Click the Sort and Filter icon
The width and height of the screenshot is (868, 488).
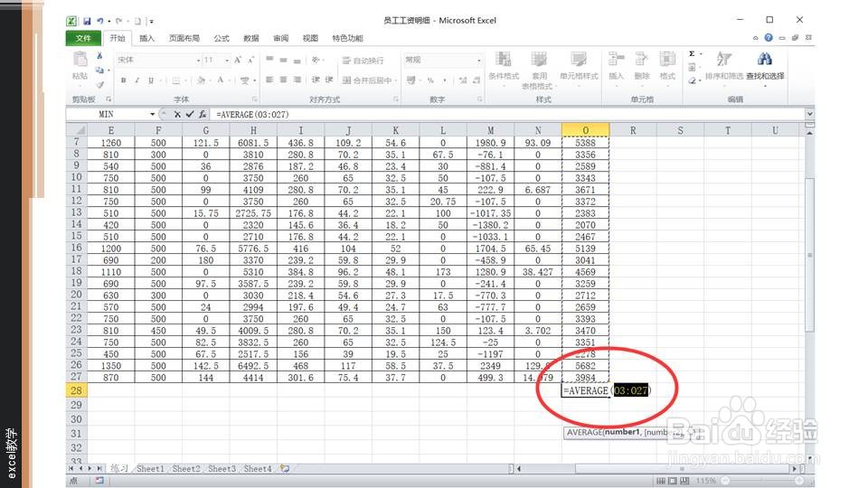tap(723, 59)
